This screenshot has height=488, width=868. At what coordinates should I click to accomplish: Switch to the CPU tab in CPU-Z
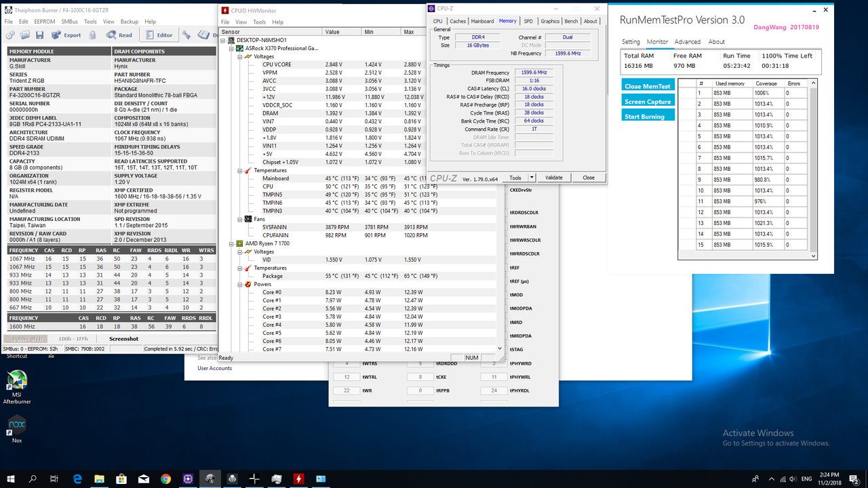tap(438, 21)
